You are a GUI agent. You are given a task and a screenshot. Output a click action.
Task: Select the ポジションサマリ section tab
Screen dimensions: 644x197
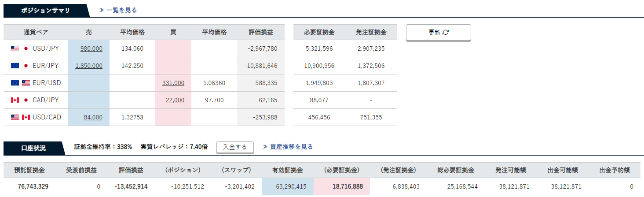pos(45,10)
